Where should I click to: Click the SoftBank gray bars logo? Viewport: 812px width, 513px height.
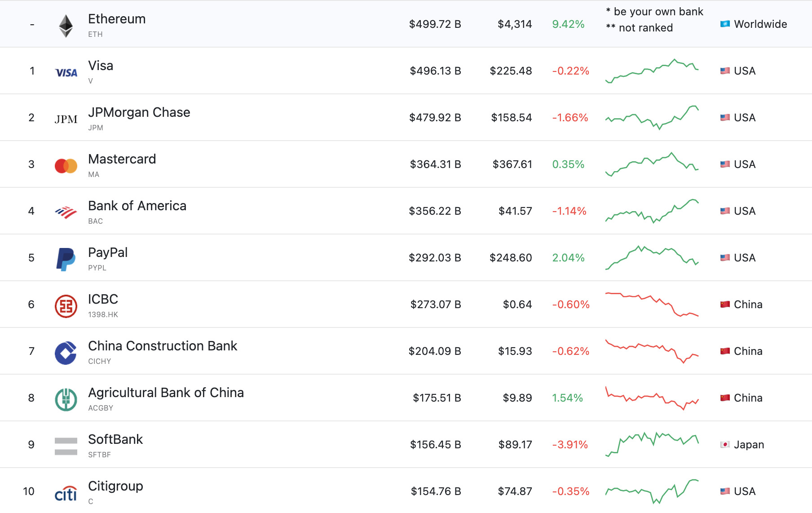click(x=66, y=446)
